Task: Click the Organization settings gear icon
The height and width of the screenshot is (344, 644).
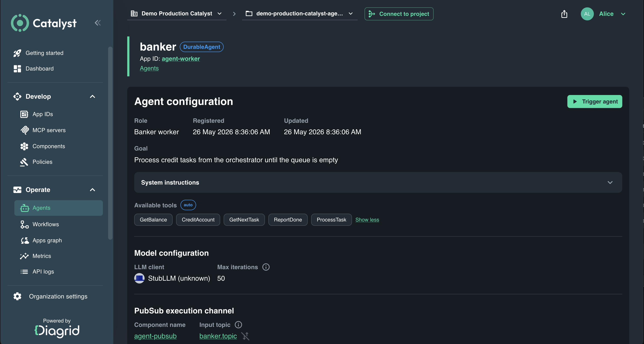Action: pos(17,296)
